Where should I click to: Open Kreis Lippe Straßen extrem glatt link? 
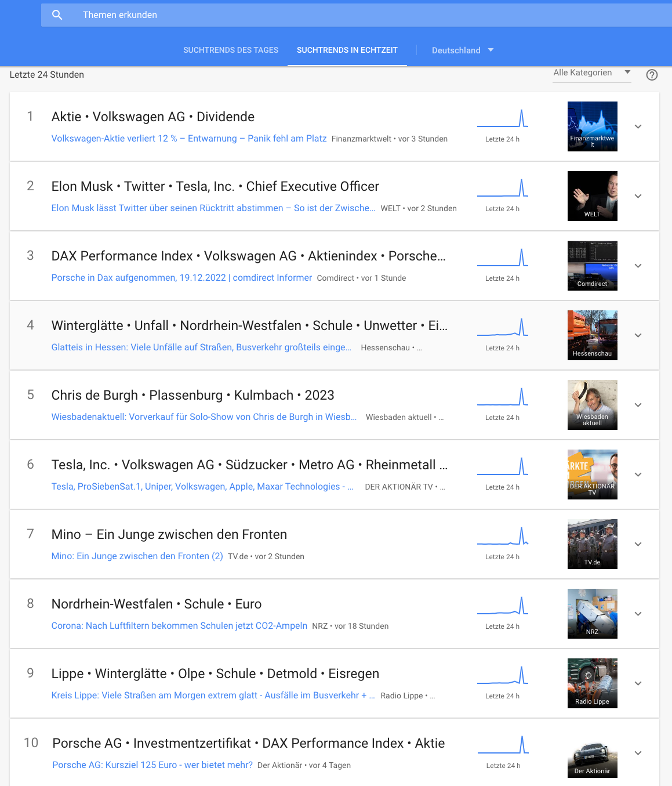click(x=213, y=695)
